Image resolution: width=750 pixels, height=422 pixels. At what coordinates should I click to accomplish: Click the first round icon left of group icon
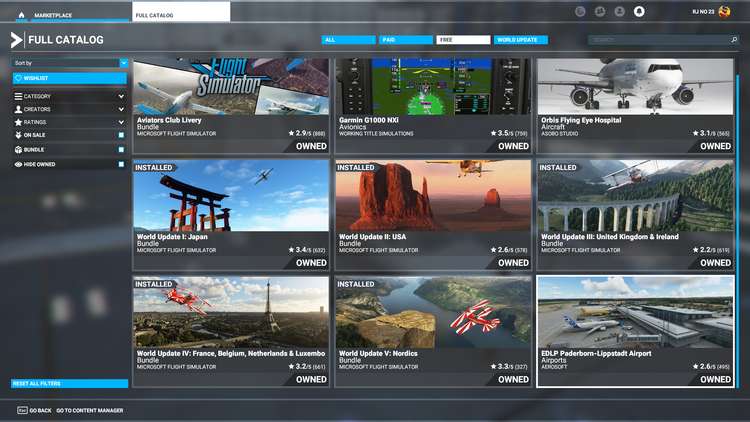[580, 11]
